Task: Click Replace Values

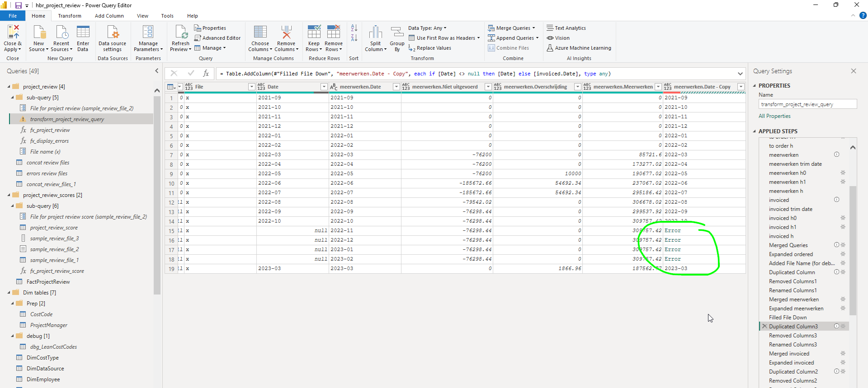Action: point(429,48)
